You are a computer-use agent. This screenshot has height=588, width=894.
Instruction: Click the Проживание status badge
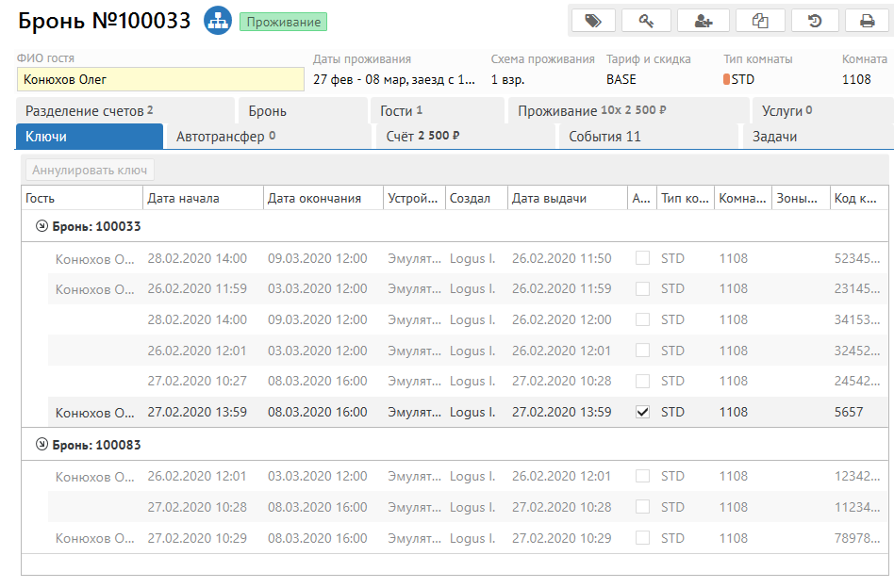pyautogui.click(x=283, y=22)
